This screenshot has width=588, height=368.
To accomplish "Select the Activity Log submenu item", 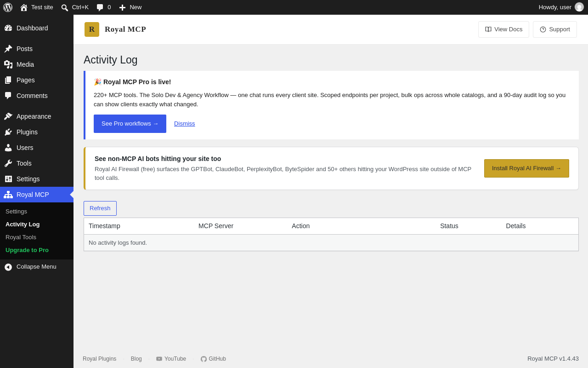I will [23, 224].
